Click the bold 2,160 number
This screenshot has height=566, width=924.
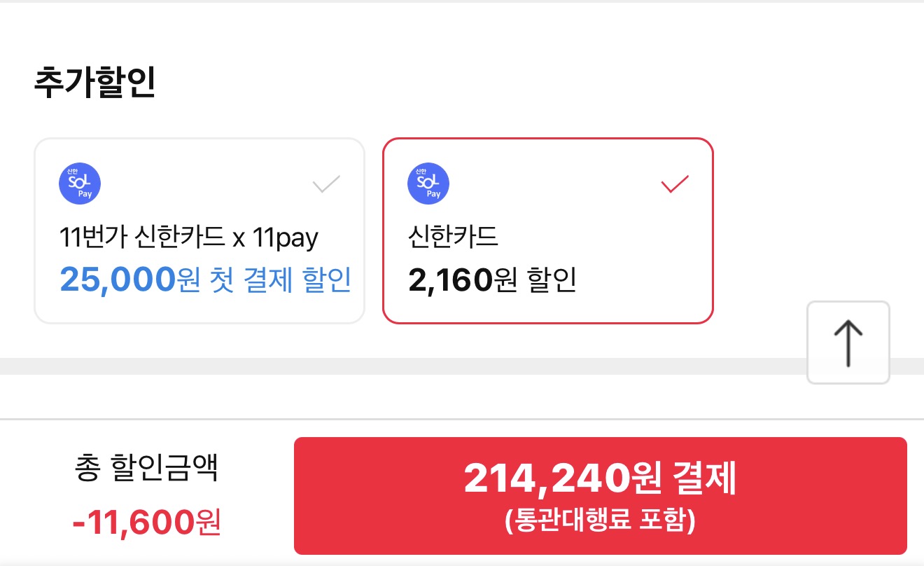(450, 280)
